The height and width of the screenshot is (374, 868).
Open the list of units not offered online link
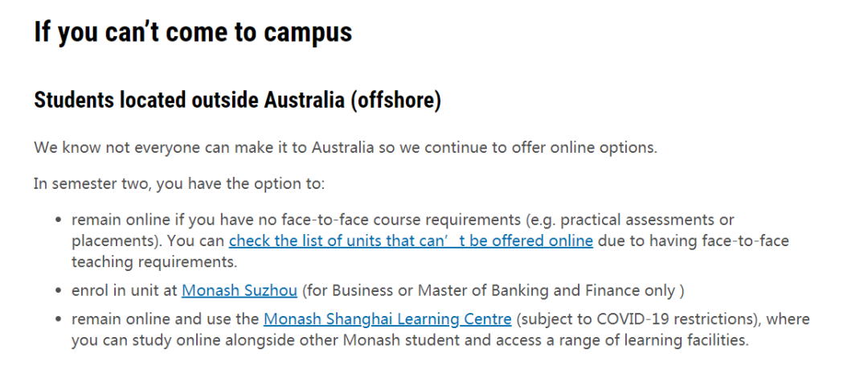click(x=411, y=241)
